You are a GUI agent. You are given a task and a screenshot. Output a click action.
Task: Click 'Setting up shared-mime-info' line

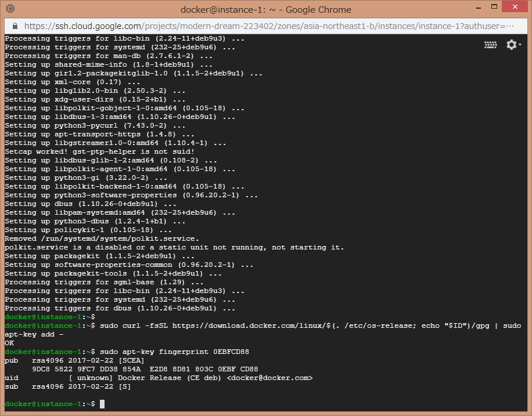point(109,64)
